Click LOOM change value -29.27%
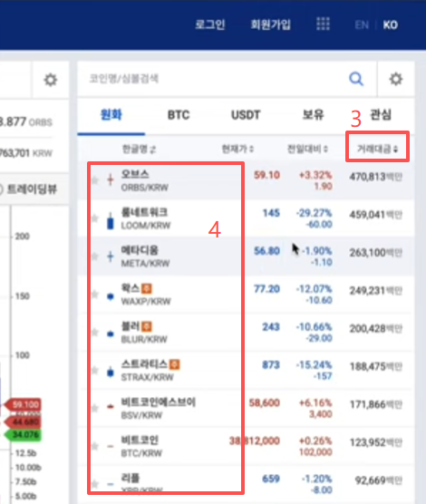The width and height of the screenshot is (426, 504). pyautogui.click(x=314, y=213)
